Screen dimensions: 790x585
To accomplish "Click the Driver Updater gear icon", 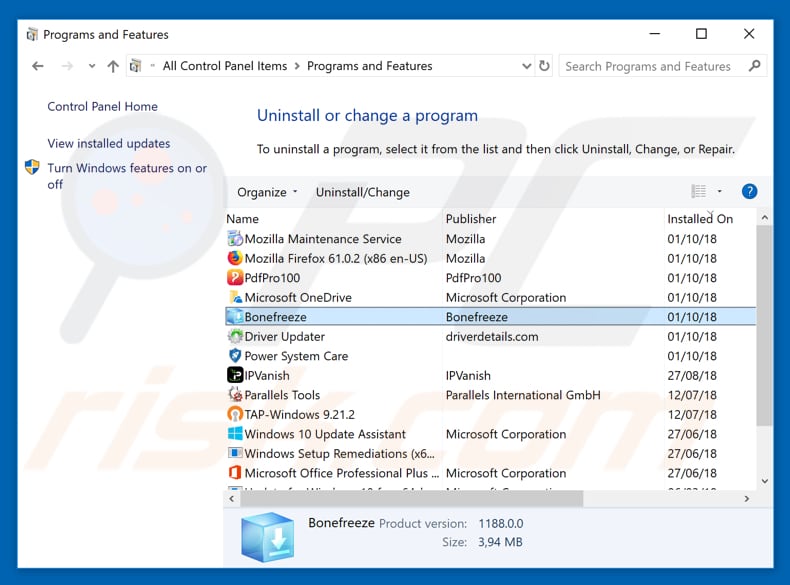I will 235,337.
